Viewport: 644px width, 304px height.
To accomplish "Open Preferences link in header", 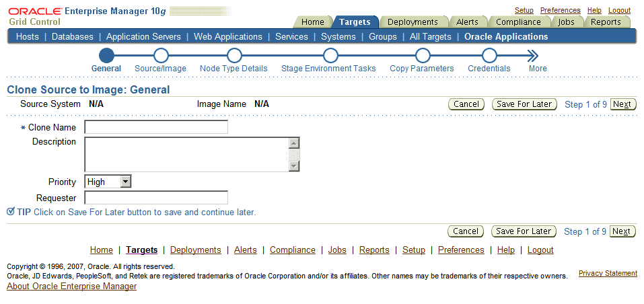I will pyautogui.click(x=560, y=10).
